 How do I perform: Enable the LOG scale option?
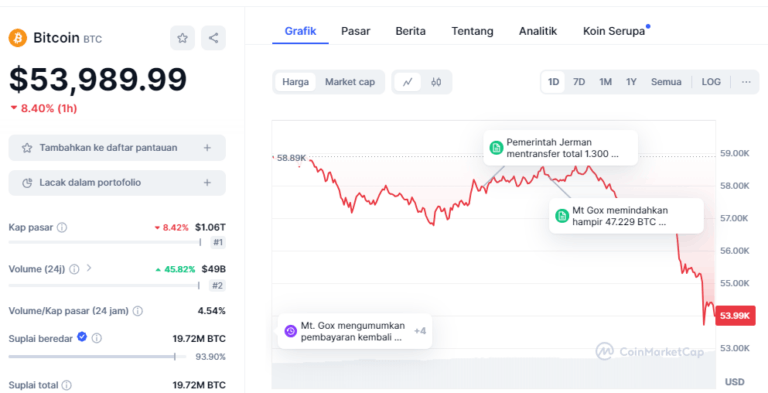(x=711, y=82)
